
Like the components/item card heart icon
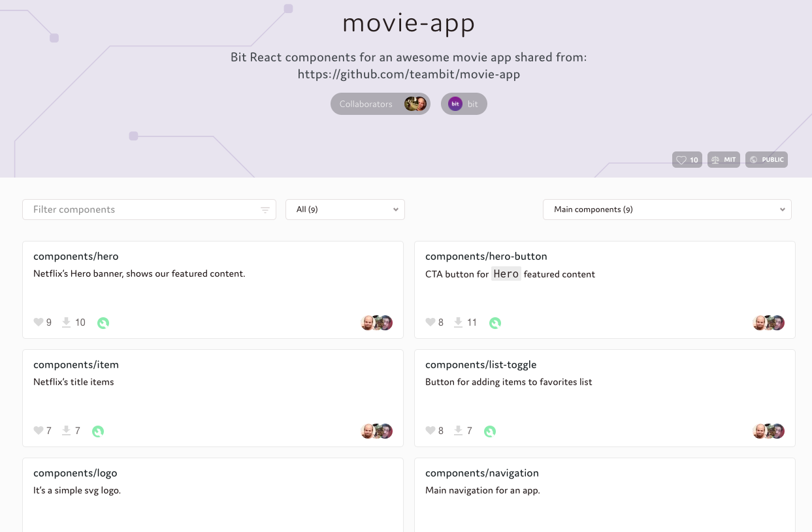click(39, 431)
